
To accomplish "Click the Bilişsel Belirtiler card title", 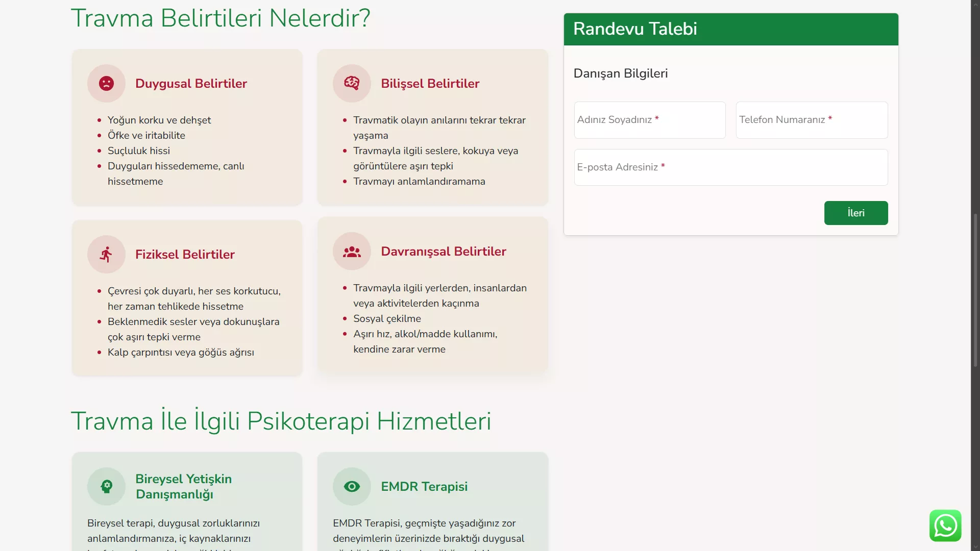I will pos(430,83).
